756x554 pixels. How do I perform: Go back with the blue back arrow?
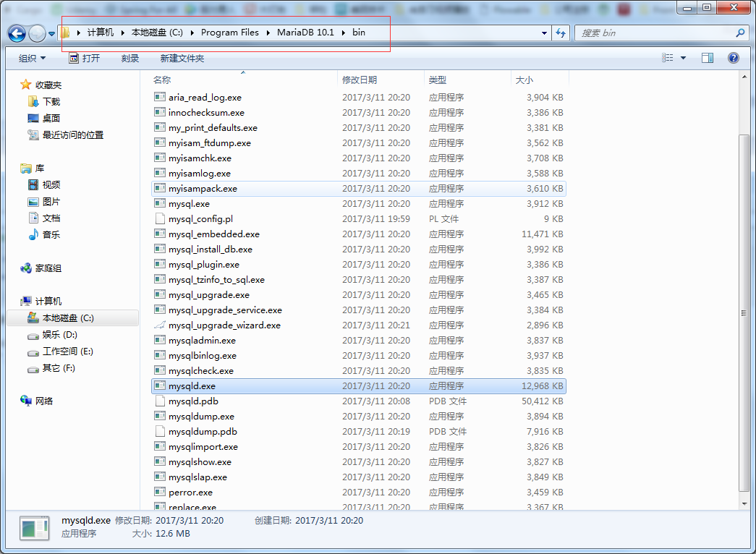click(x=17, y=33)
